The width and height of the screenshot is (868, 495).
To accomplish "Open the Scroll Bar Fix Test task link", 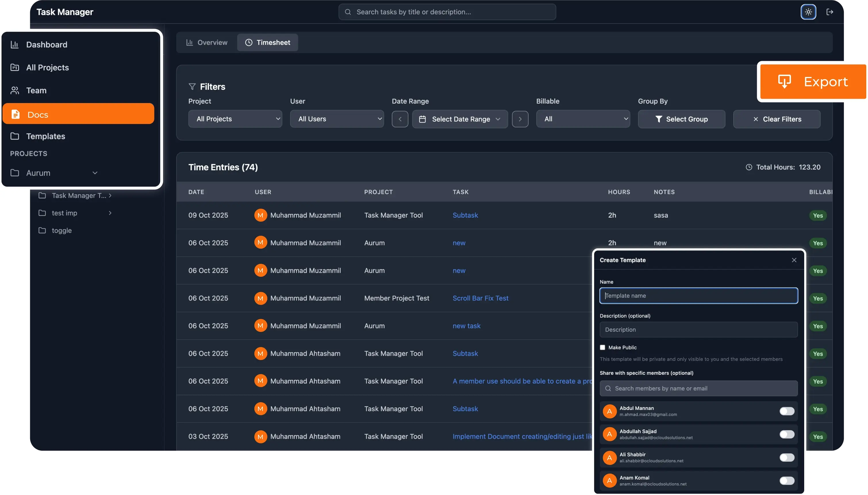I will (x=480, y=298).
